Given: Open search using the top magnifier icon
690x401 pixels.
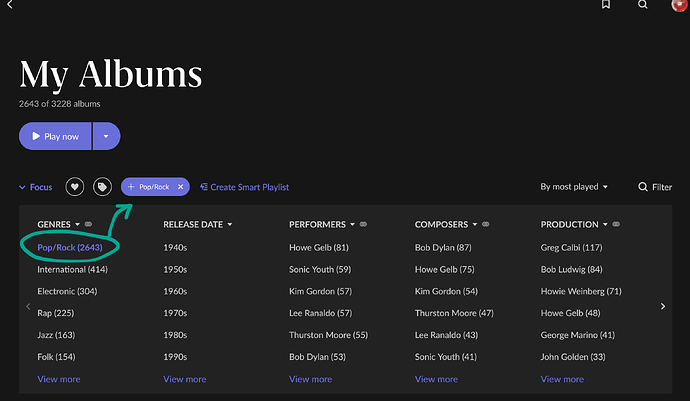Looking at the screenshot, I should tap(642, 4).
